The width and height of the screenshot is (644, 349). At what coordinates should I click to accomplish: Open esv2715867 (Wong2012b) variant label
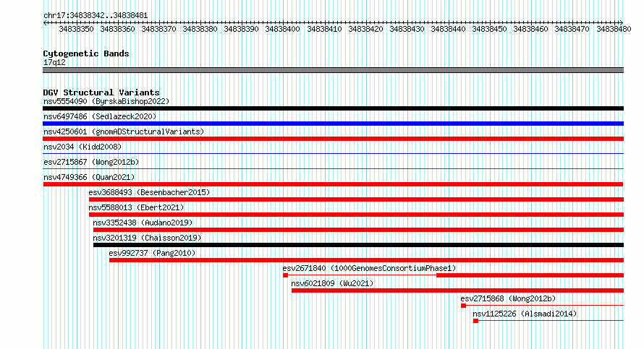91,162
